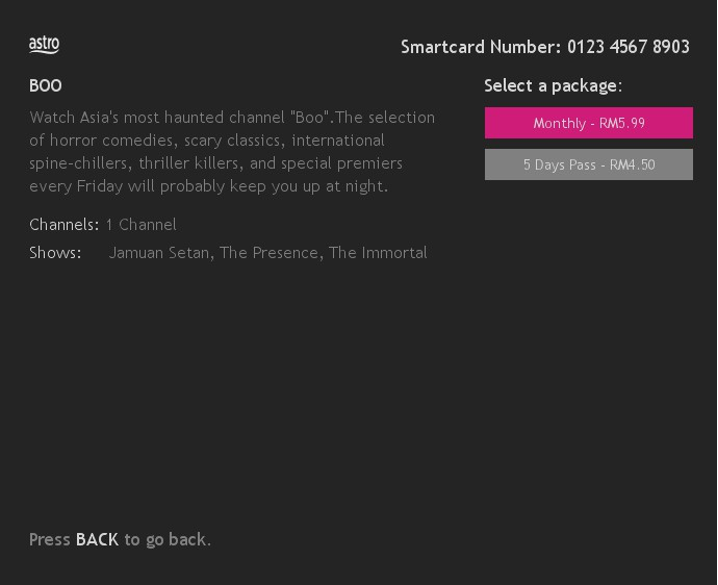Click the '1 Channel' value

coord(141,225)
